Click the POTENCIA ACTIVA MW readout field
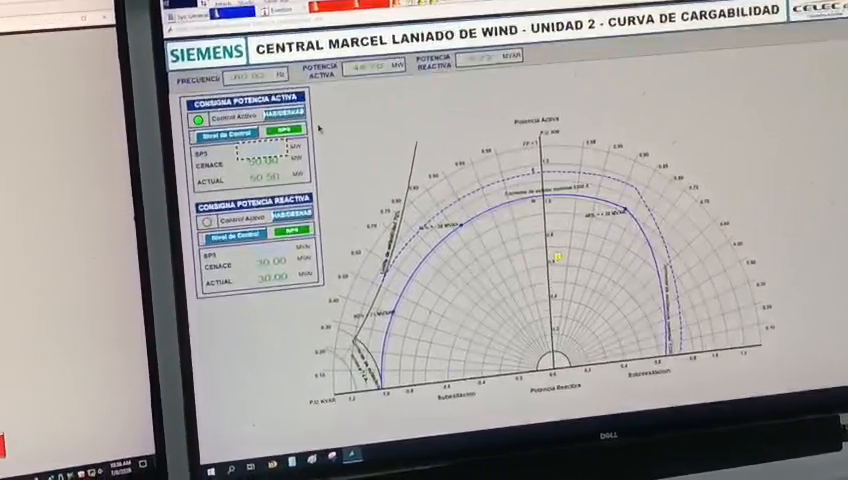This screenshot has width=848, height=480. pos(374,66)
